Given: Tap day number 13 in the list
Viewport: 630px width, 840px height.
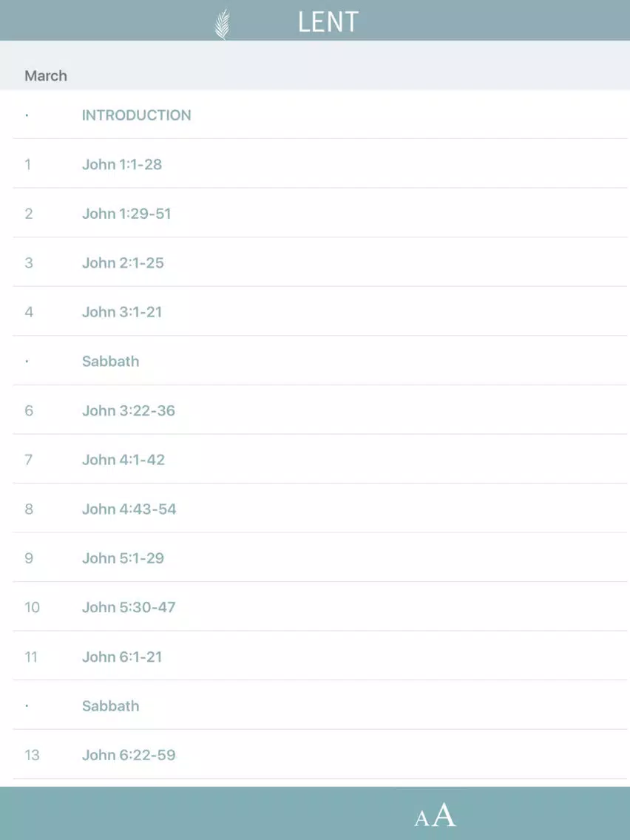Looking at the screenshot, I should pyautogui.click(x=32, y=755).
